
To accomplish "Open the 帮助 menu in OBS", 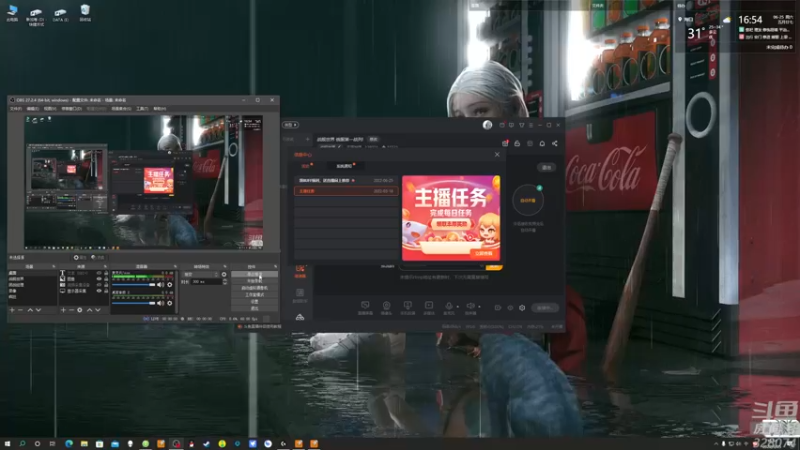I will (x=160, y=109).
